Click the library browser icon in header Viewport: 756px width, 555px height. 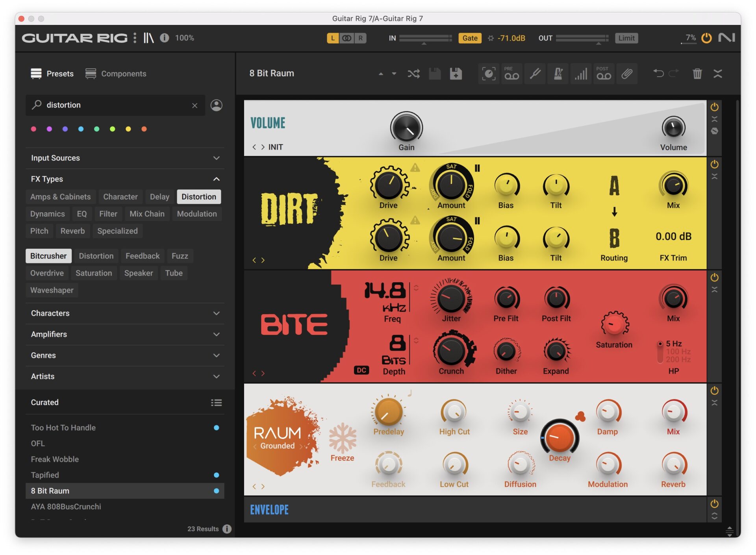(x=148, y=38)
